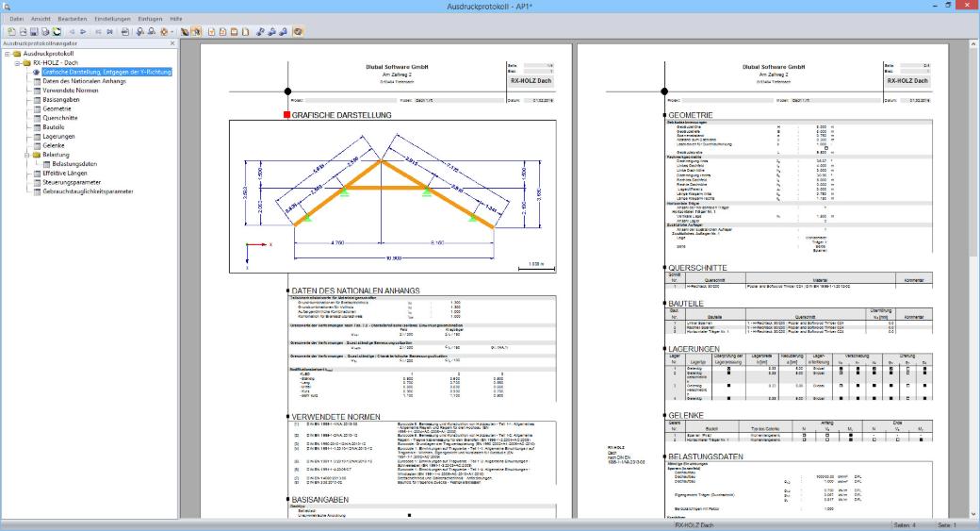Click the second toolbar icon, a white page
This screenshot has width=980, height=531.
[24, 31]
